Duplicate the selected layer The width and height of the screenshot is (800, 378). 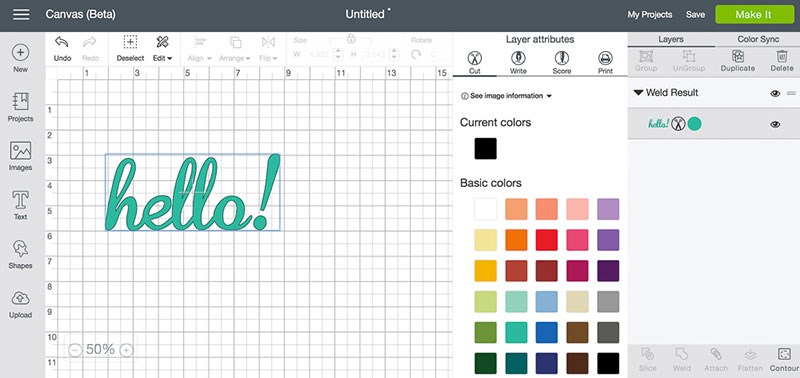pos(738,61)
